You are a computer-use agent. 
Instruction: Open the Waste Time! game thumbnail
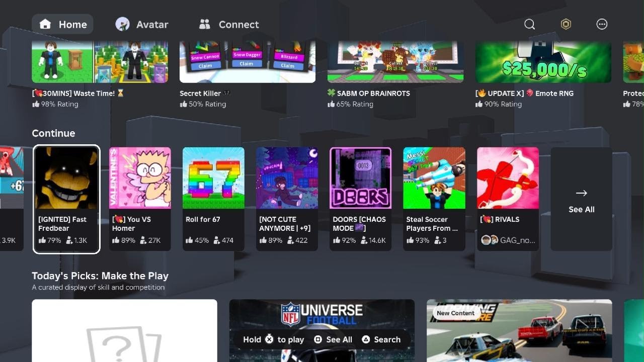tap(100, 62)
